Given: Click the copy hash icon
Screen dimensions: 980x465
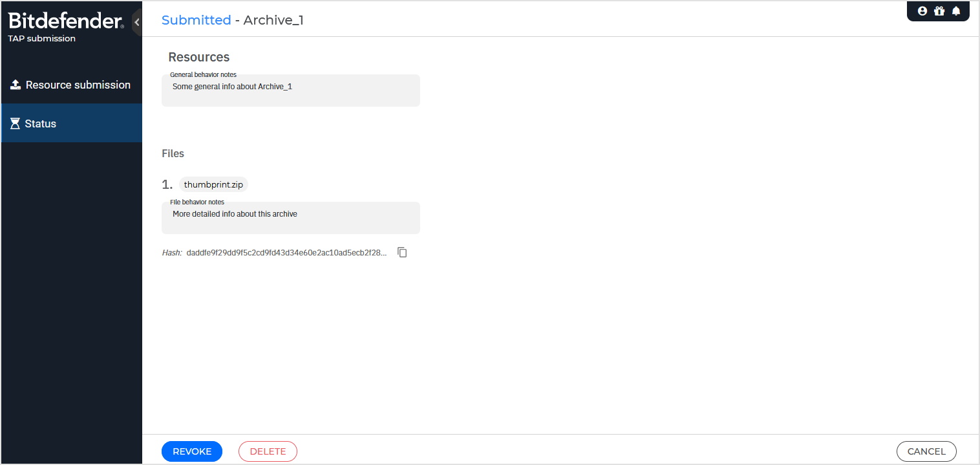Looking at the screenshot, I should tap(402, 252).
